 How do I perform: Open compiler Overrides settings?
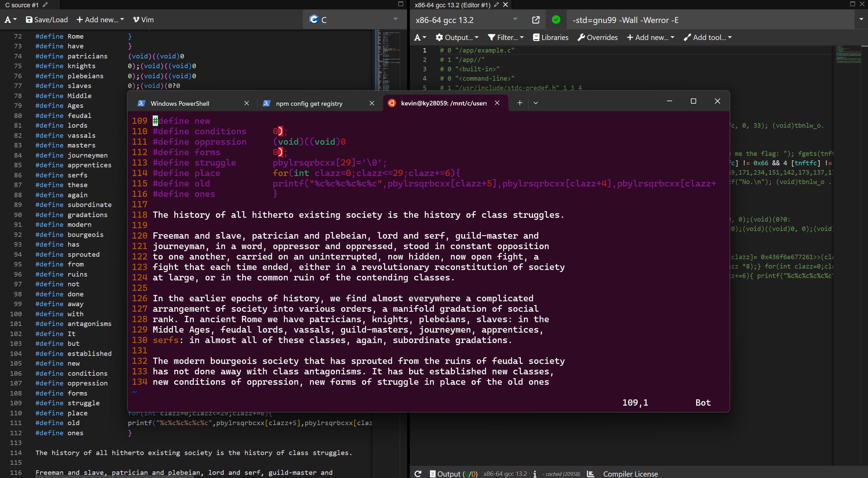(597, 38)
